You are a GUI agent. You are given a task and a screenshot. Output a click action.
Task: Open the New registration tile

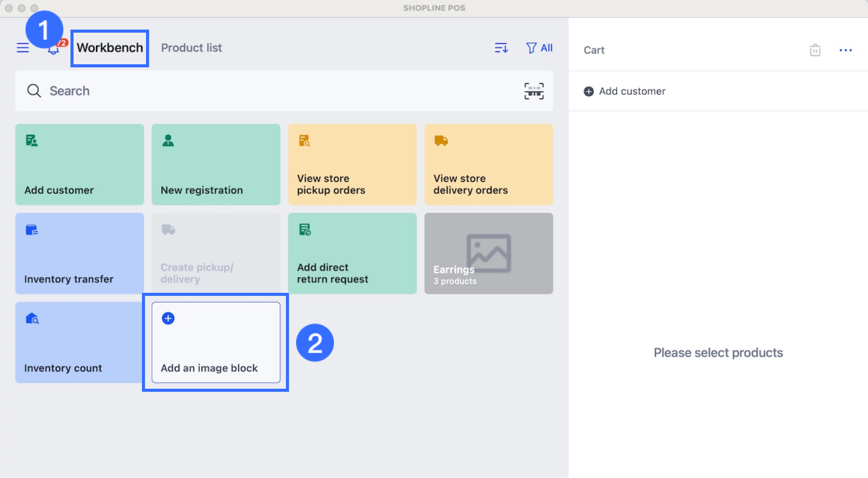pyautogui.click(x=216, y=164)
